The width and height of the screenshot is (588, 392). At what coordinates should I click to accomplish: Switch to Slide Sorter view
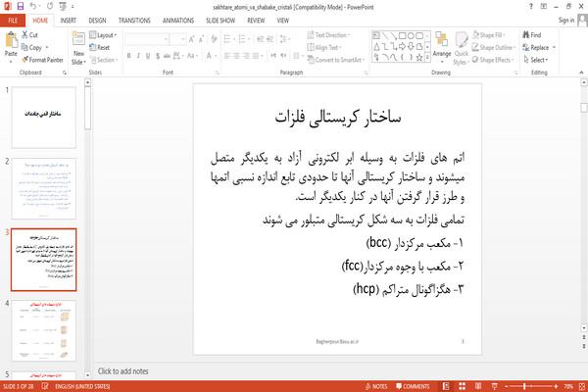pyautogui.click(x=462, y=386)
